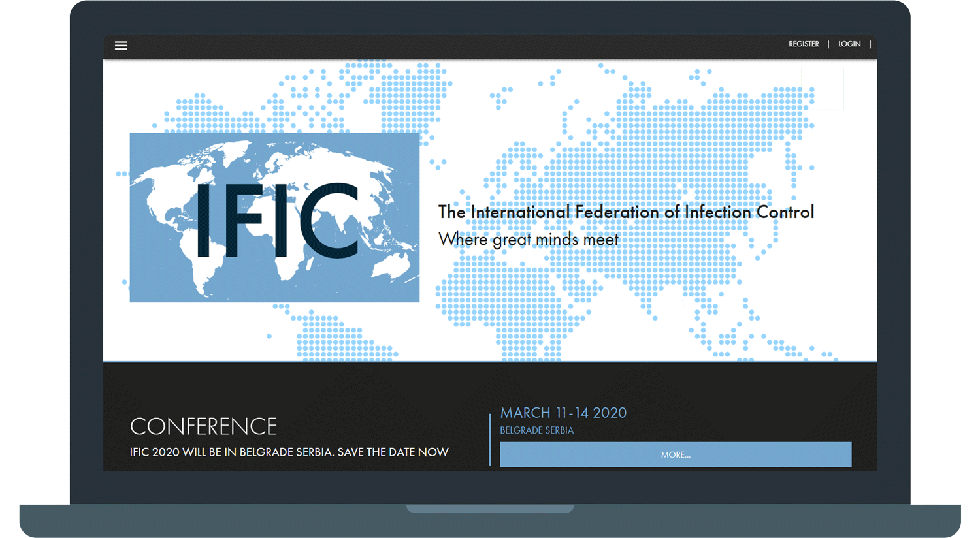Click the 'Where great minds meet' tagline
The height and width of the screenshot is (538, 980).
tap(528, 240)
